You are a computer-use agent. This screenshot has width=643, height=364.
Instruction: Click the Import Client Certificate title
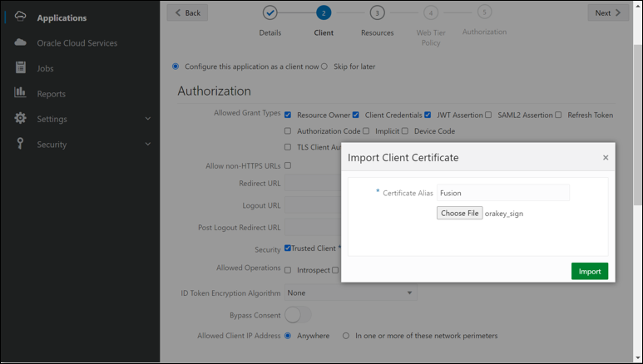point(403,157)
